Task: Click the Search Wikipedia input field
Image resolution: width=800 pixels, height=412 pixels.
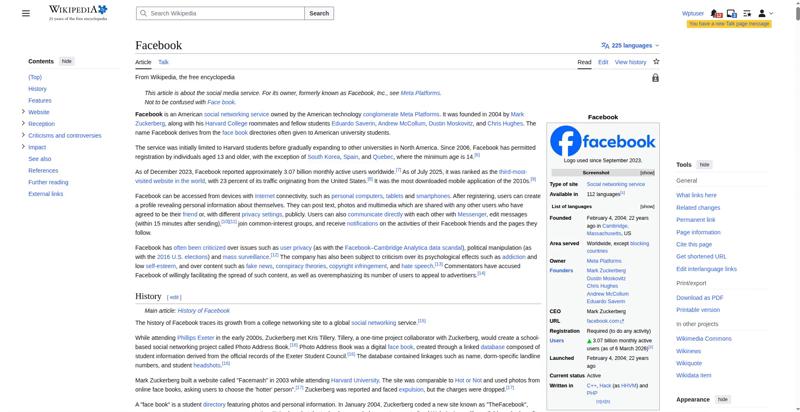Action: [220, 13]
